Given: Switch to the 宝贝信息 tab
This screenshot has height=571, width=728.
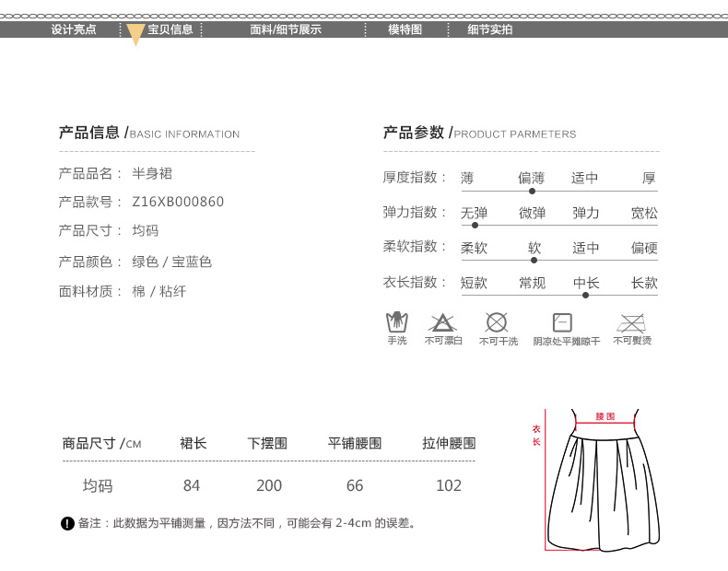Looking at the screenshot, I should point(170,29).
